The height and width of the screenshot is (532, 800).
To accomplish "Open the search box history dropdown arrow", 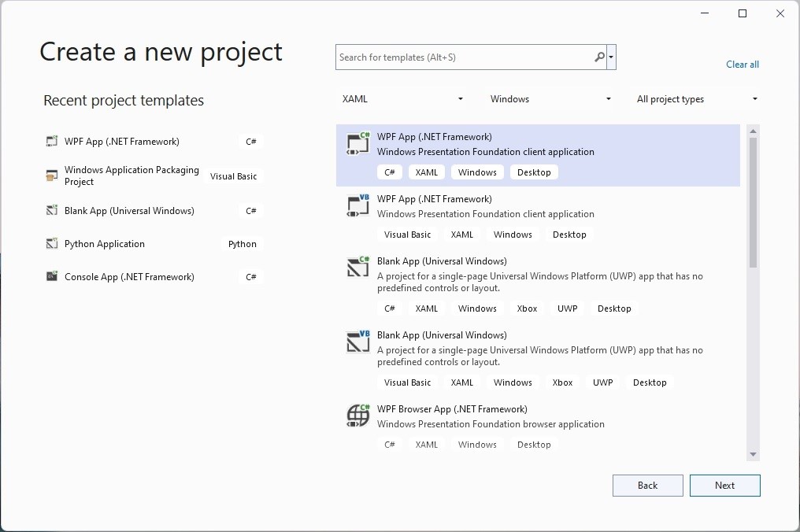I will coord(612,57).
